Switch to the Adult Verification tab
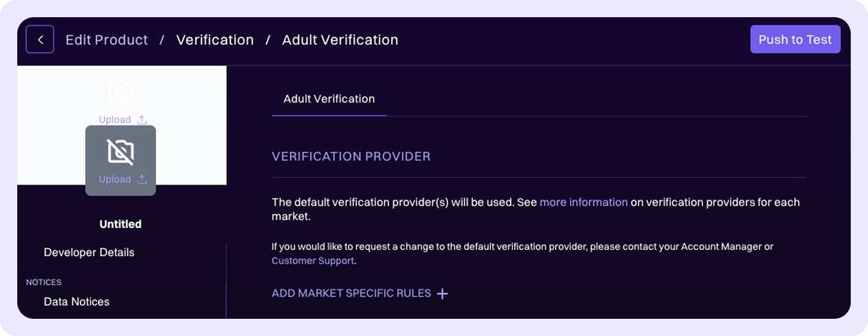 pyautogui.click(x=329, y=99)
